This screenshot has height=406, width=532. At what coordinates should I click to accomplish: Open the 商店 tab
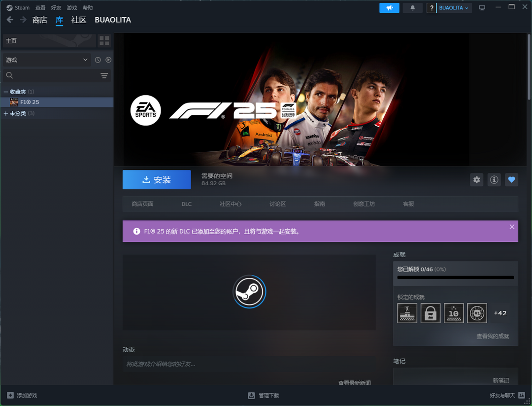pos(39,20)
